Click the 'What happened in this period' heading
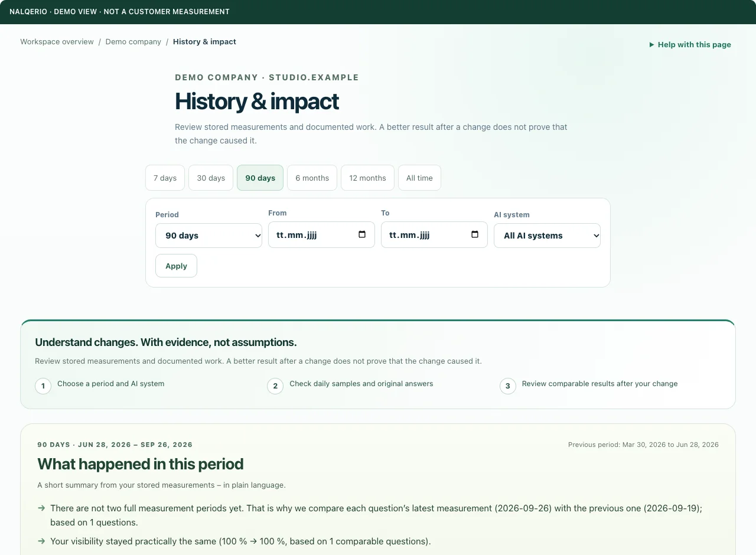Screen dimensions: 756x555 [x=141, y=464]
